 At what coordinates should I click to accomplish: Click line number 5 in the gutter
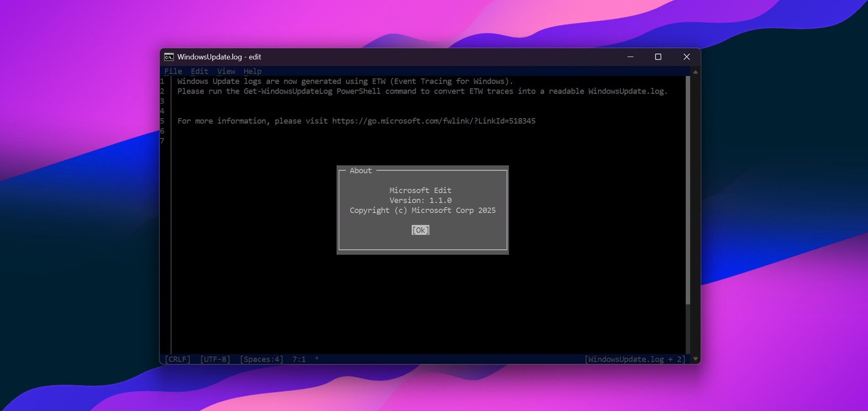pos(162,121)
